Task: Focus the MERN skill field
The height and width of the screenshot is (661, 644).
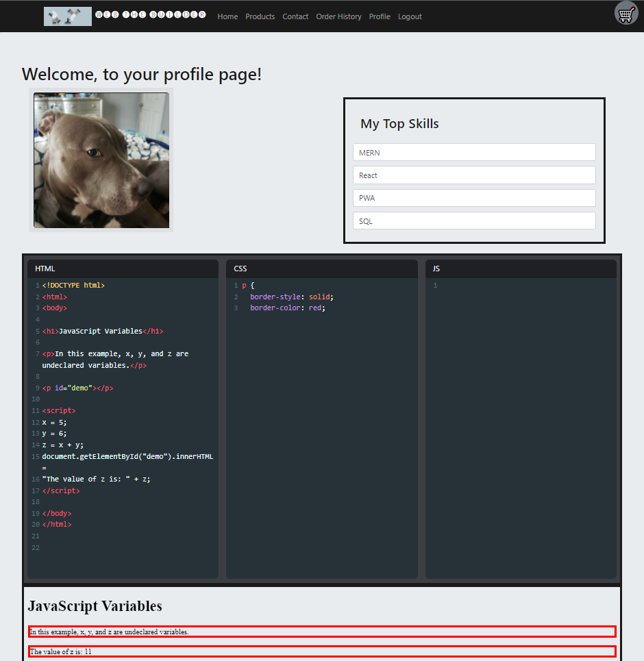Action: pyautogui.click(x=474, y=152)
